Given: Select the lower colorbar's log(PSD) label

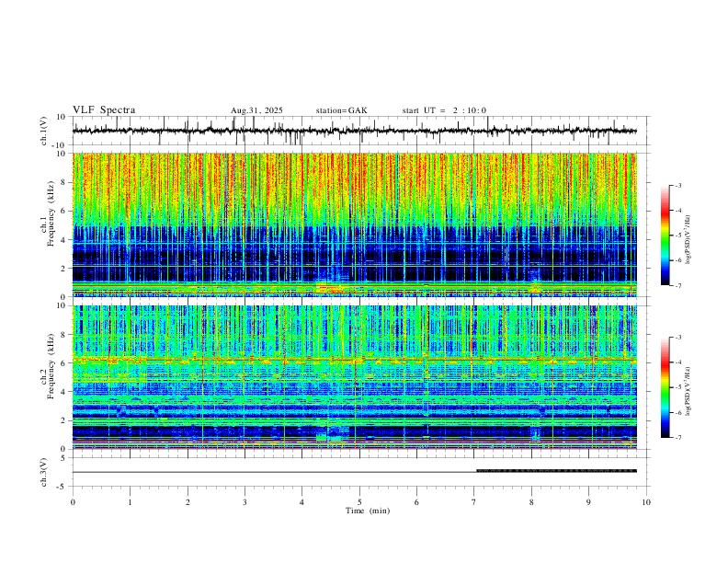Looking at the screenshot, I should tap(688, 392).
